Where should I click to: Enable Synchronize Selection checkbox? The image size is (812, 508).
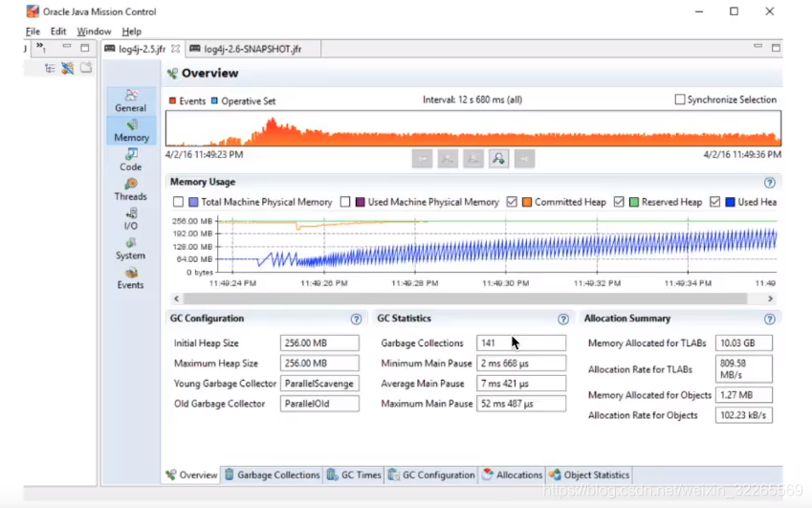coord(680,99)
